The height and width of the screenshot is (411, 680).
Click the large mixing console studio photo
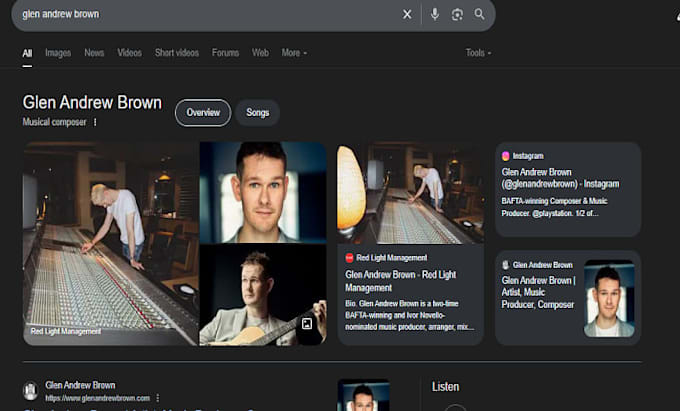(x=111, y=243)
